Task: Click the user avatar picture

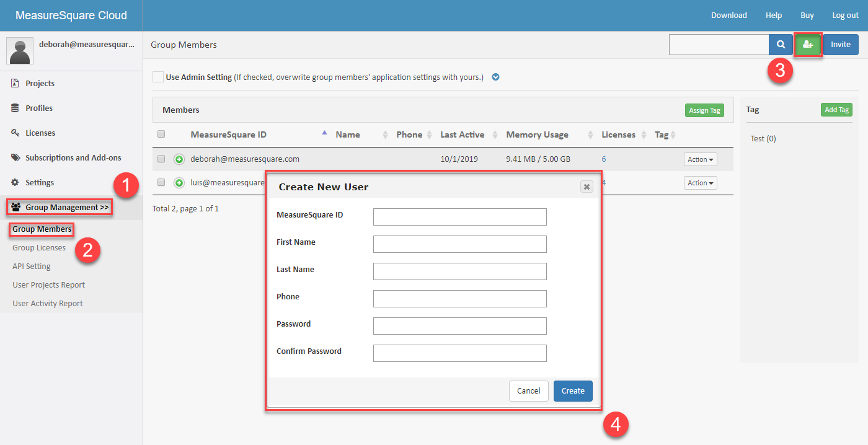Action: [20, 51]
